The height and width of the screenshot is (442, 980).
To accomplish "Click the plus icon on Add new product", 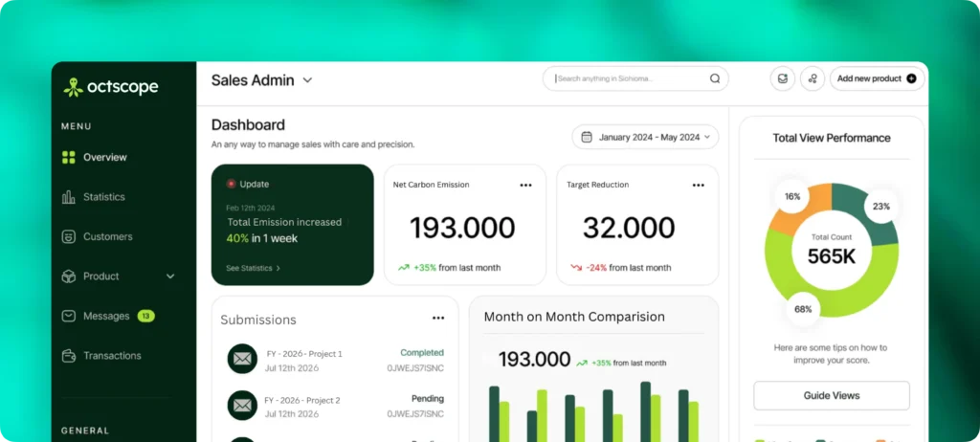I will pyautogui.click(x=911, y=78).
